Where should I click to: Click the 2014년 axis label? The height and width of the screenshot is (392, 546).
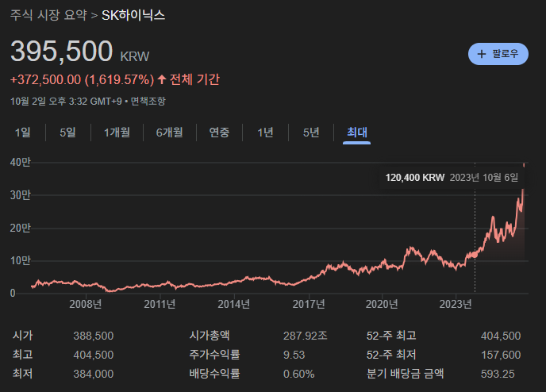[x=233, y=304]
